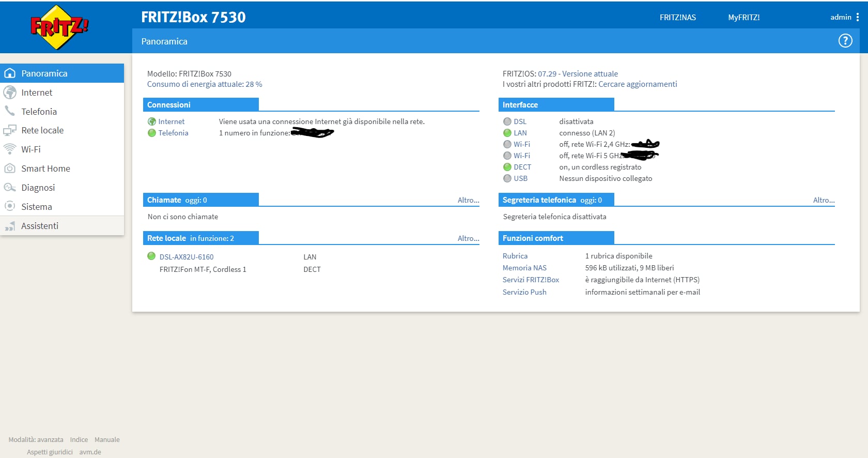
Task: Select Panoramica in the sidebar
Action: point(62,73)
